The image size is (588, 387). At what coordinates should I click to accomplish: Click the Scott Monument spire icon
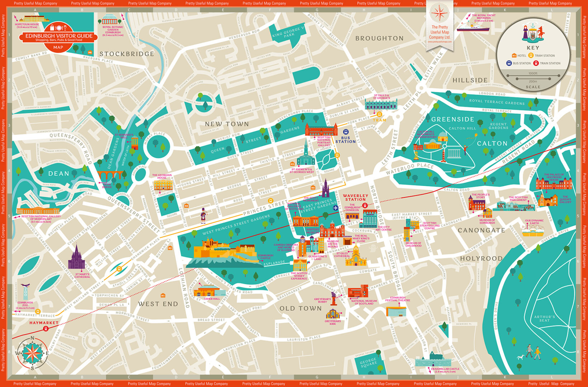pos(325,189)
